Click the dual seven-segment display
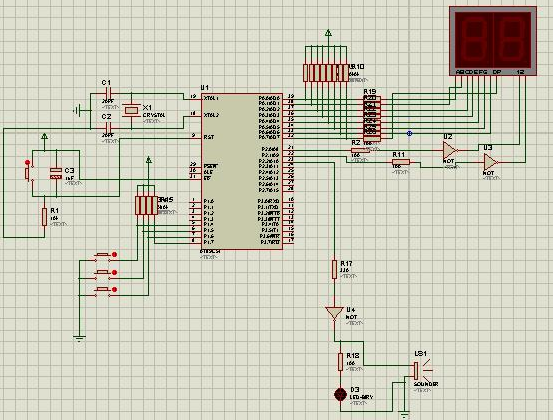Image resolution: width=553 pixels, height=420 pixels. pos(493,40)
